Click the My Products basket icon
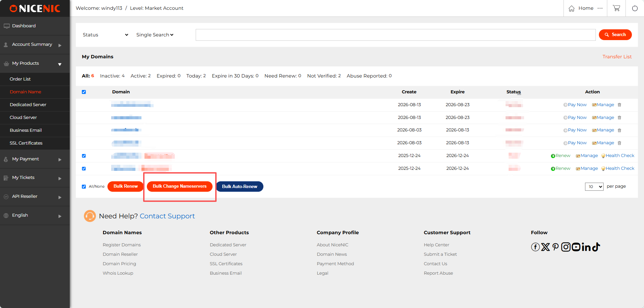Viewport: 644px width, 308px height. [x=6, y=63]
